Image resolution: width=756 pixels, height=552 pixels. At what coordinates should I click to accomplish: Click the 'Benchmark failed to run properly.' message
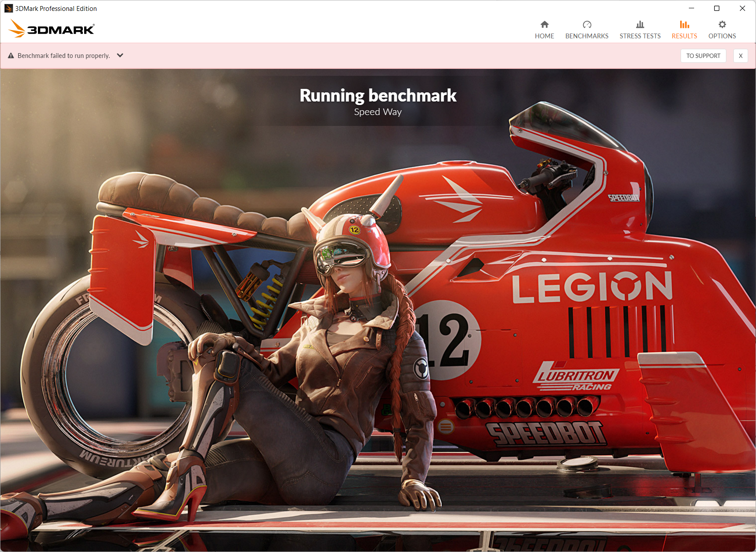[x=64, y=56]
